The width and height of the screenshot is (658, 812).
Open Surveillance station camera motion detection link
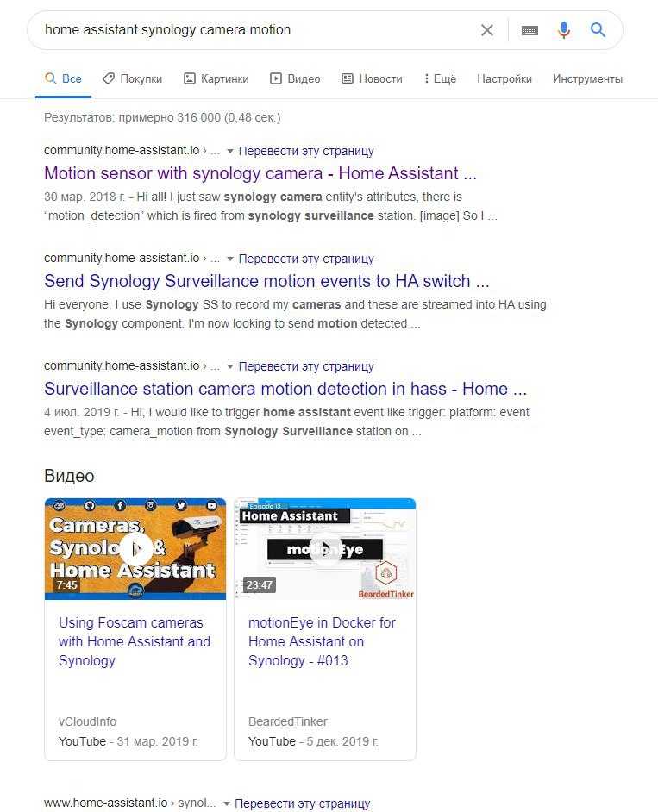285,389
